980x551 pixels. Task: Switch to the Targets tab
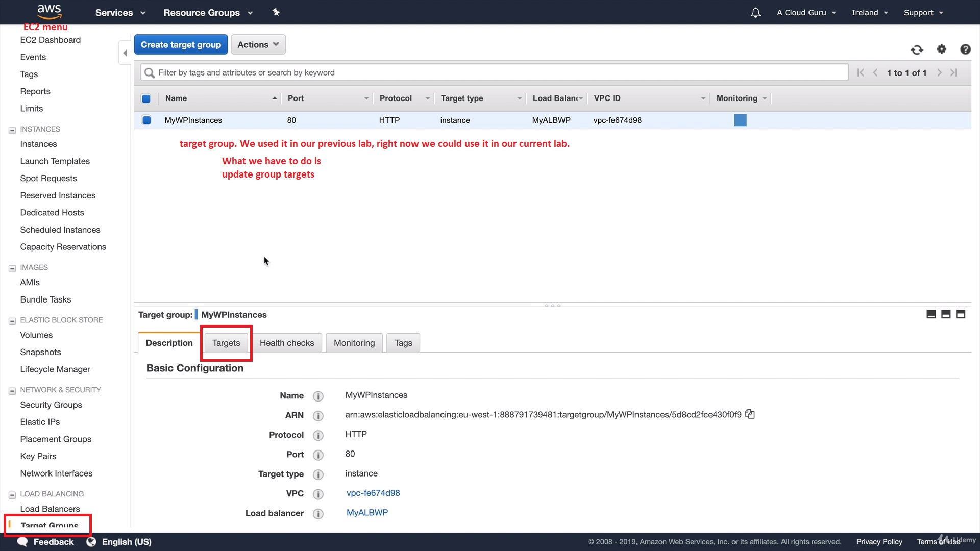pos(226,343)
